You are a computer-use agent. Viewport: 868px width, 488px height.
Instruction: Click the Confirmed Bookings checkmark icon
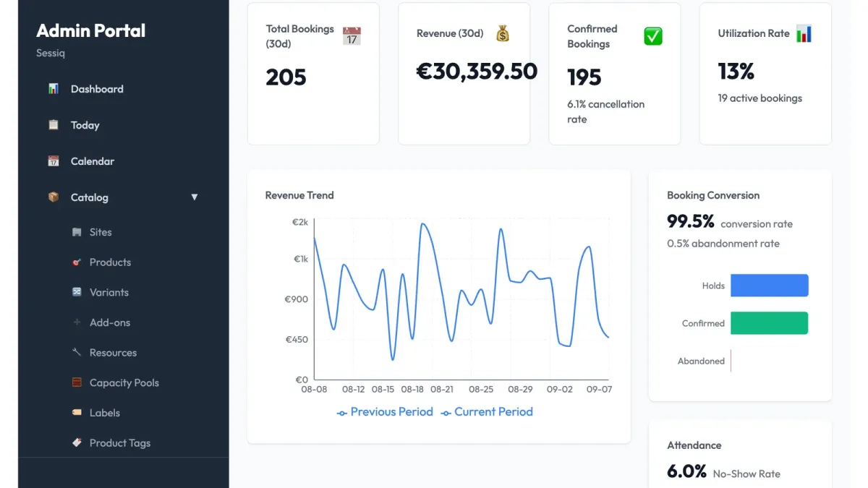(x=653, y=36)
